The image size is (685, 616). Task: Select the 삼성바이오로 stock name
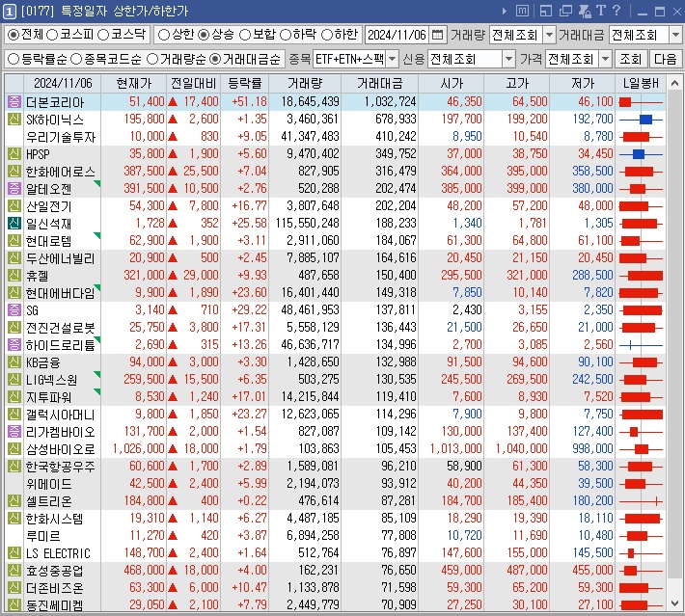tap(60, 449)
